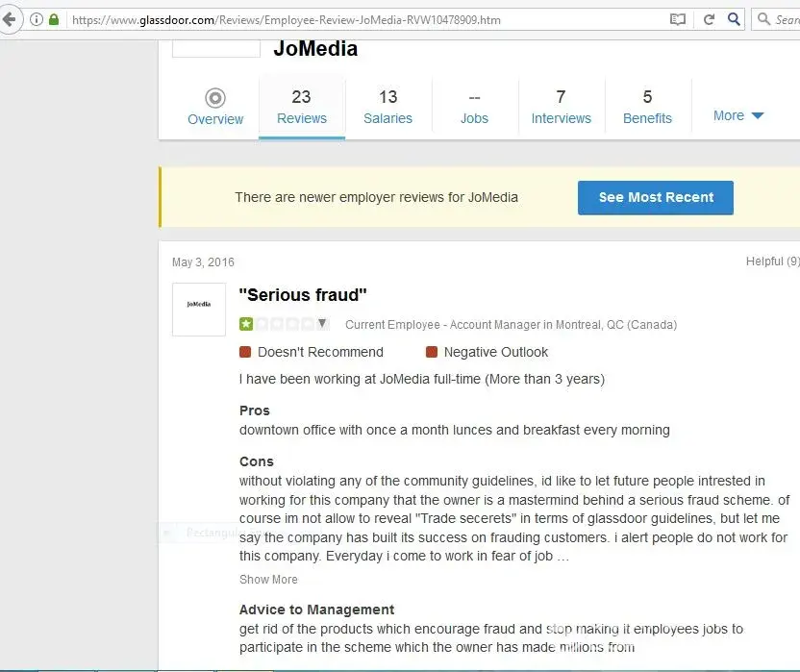Open the "Serious fraud" review title
Image resolution: width=800 pixels, height=672 pixels.
point(303,295)
